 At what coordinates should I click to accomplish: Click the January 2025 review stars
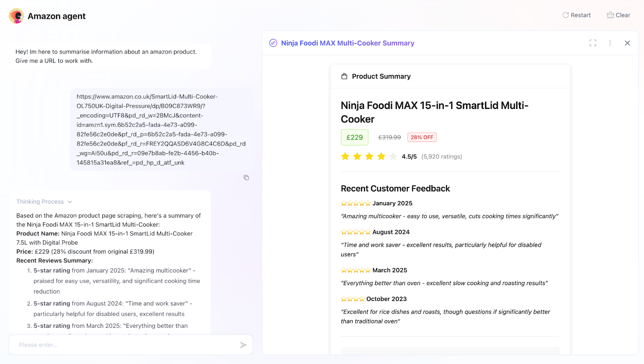356,203
